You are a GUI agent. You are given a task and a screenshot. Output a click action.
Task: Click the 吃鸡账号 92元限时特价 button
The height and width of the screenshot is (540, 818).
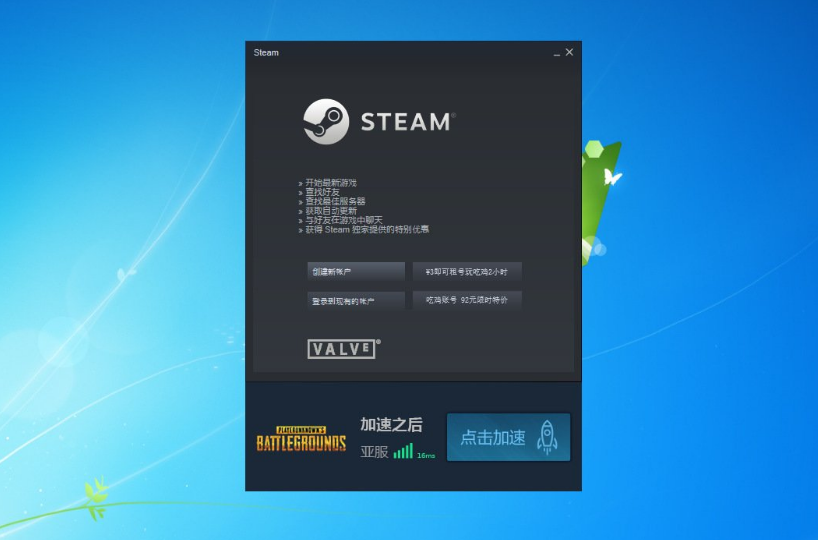467,300
